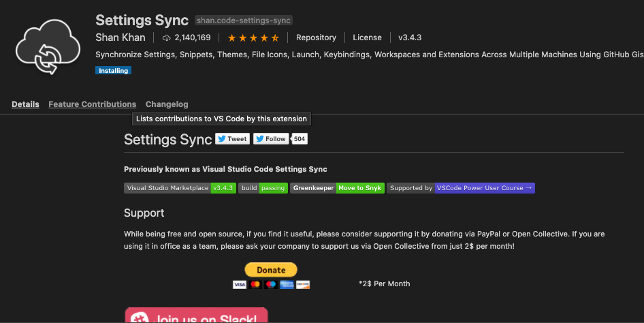
Task: Click the publisher name Shan Khan
Action: pyautogui.click(x=120, y=37)
